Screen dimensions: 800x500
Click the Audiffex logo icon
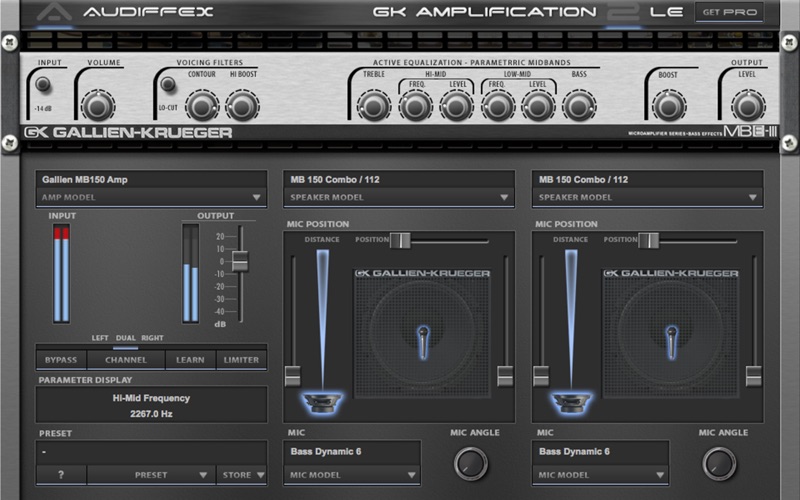point(54,13)
